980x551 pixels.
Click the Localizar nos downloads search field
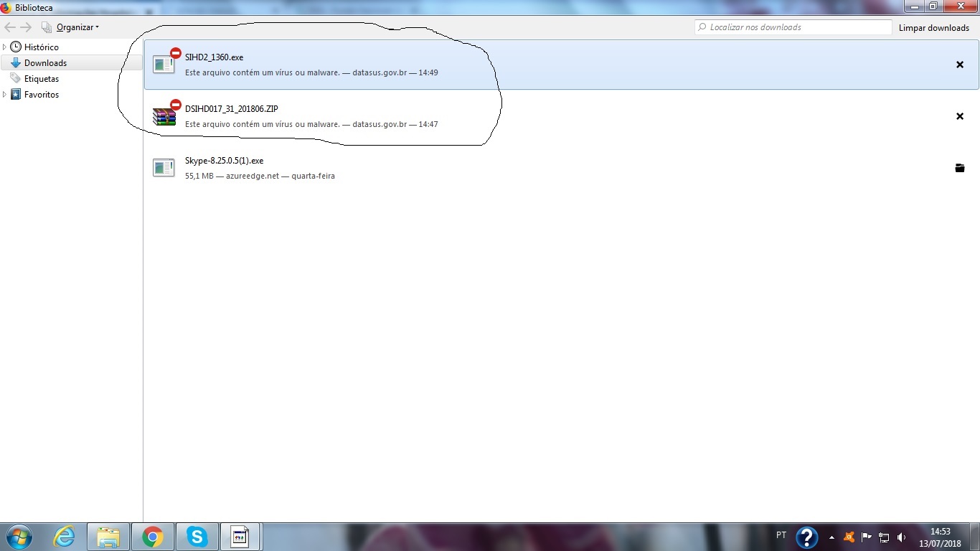(x=796, y=27)
